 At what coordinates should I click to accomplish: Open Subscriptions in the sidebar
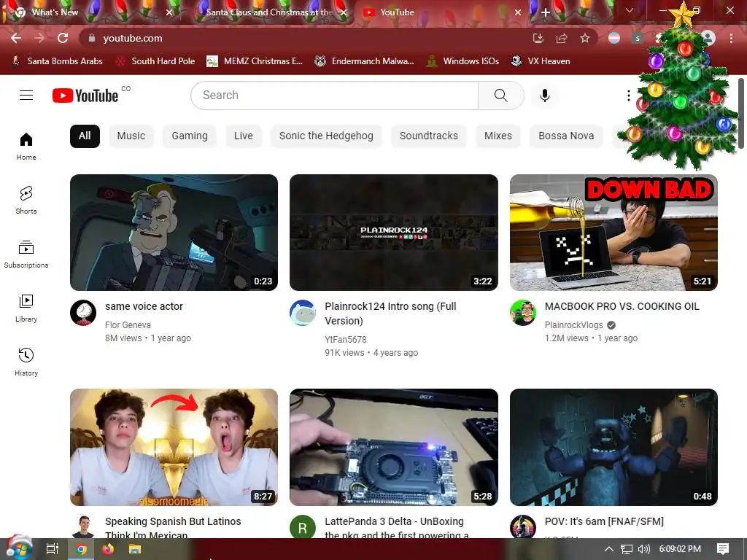coord(26,254)
